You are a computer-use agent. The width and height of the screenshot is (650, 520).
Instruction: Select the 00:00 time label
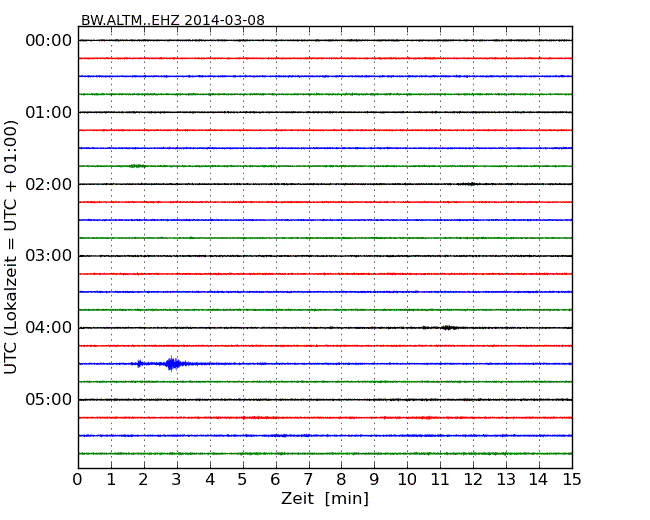[x=49, y=41]
